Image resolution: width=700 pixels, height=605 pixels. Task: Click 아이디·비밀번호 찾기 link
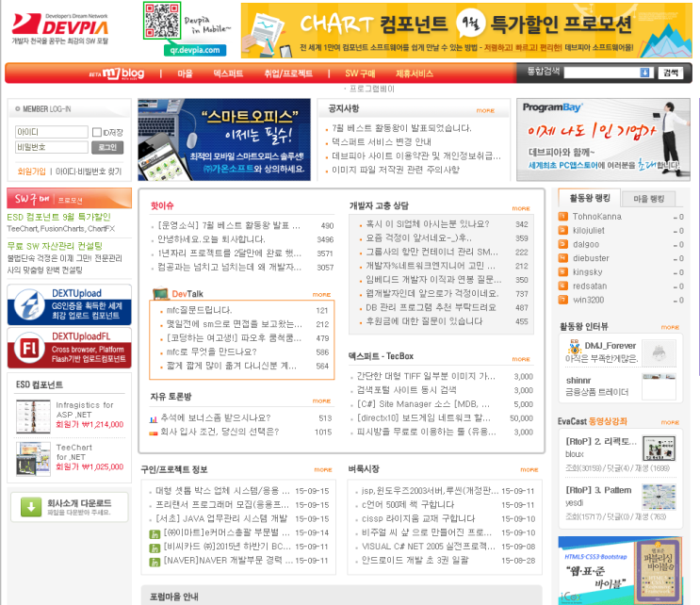(x=89, y=172)
